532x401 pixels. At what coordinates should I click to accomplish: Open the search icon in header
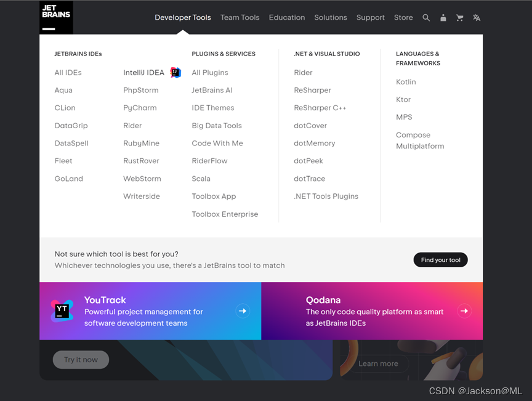tap(426, 18)
